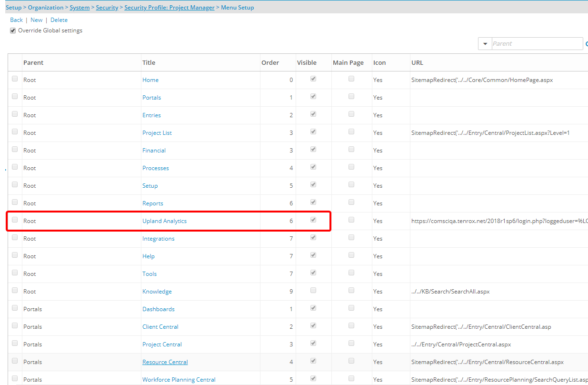Check the Upland Analytics row selection box
This screenshot has width=588, height=385.
tap(15, 220)
